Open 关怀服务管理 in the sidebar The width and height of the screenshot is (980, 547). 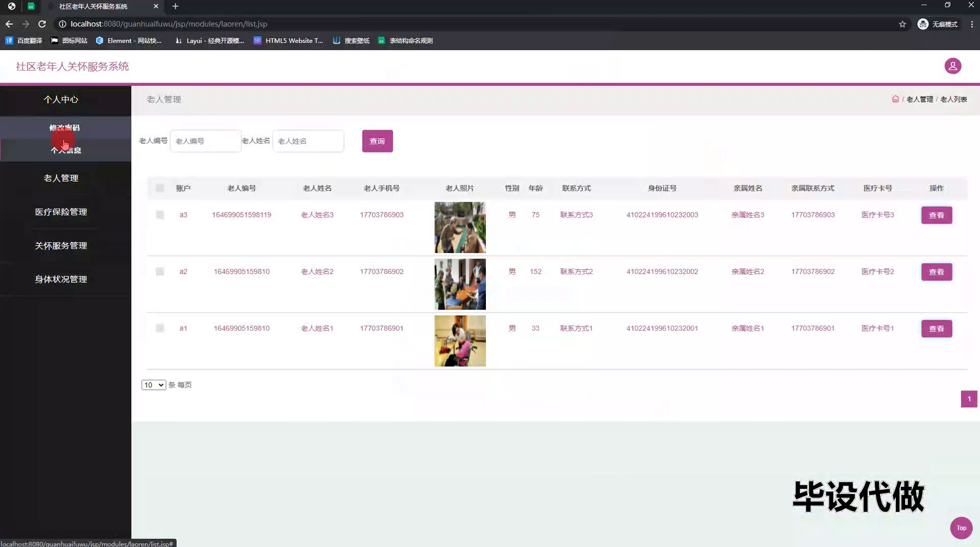click(61, 245)
